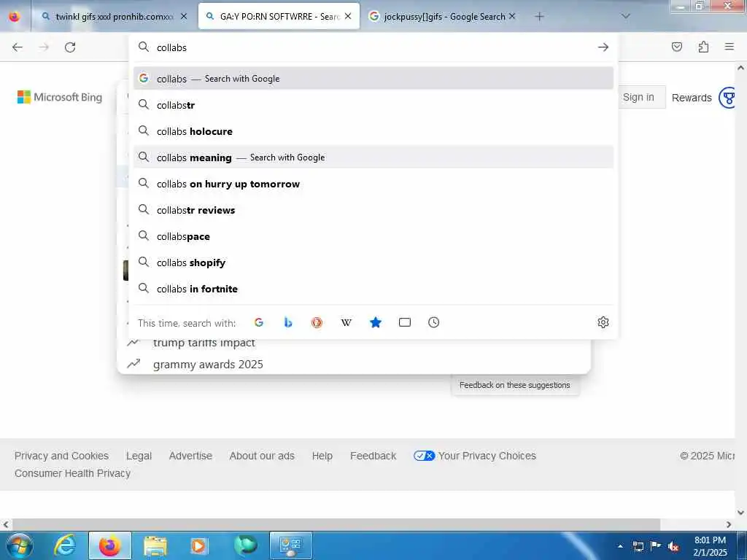Toggle the Your Privacy Choices switch icon
This screenshot has width=747, height=560.
pyautogui.click(x=424, y=456)
